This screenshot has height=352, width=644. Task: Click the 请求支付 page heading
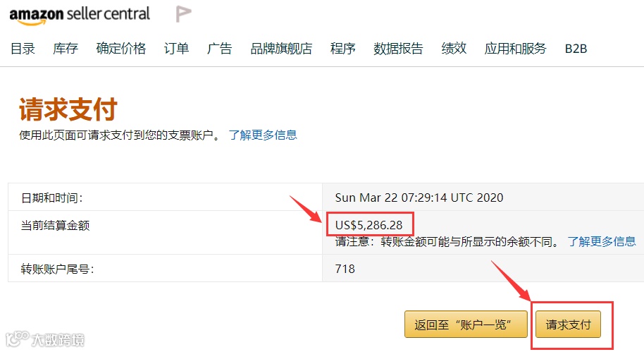click(68, 109)
